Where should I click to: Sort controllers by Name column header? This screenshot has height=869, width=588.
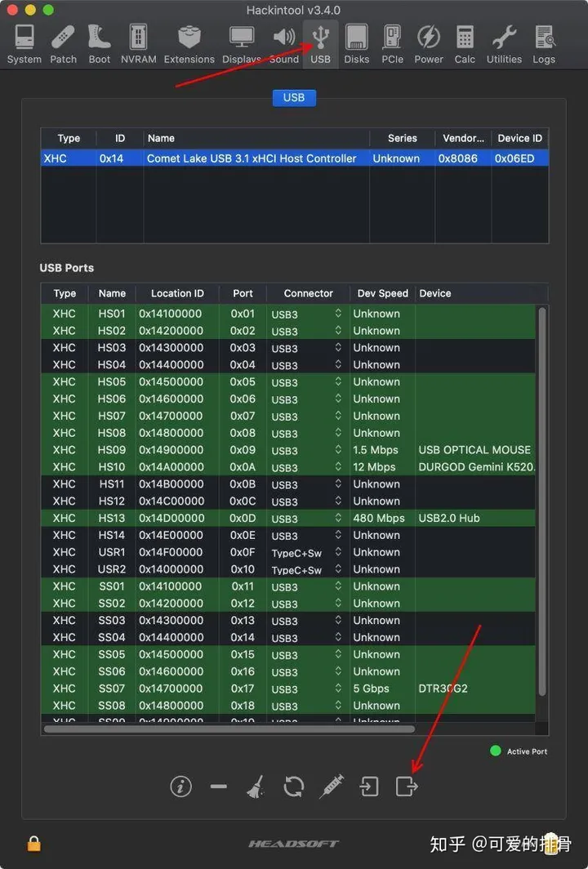tap(256, 138)
